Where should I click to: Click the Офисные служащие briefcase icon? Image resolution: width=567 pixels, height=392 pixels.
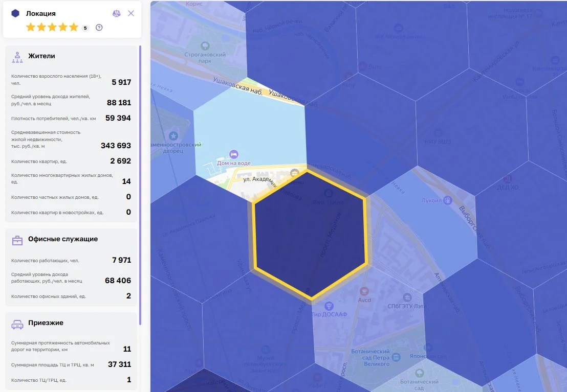tap(17, 240)
